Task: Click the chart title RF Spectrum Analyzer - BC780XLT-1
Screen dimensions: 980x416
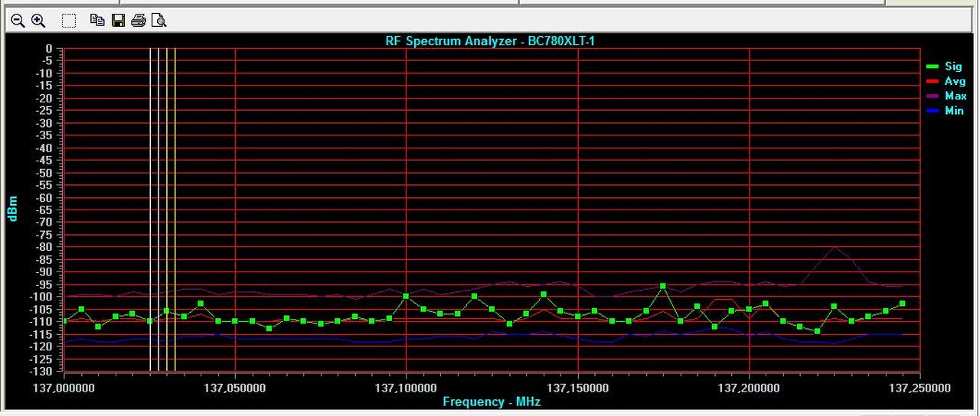Action: coord(490,41)
